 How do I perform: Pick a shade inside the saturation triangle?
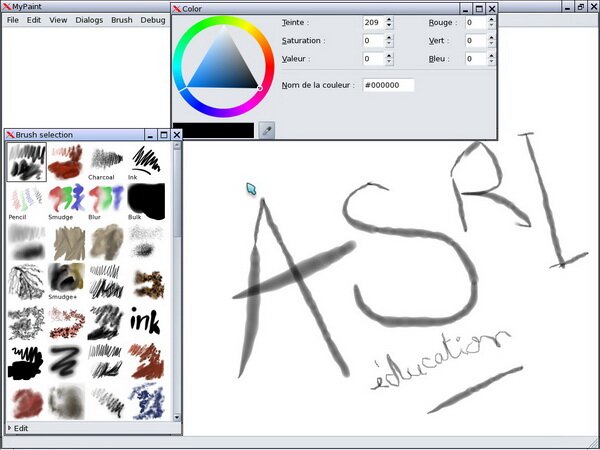[225, 67]
